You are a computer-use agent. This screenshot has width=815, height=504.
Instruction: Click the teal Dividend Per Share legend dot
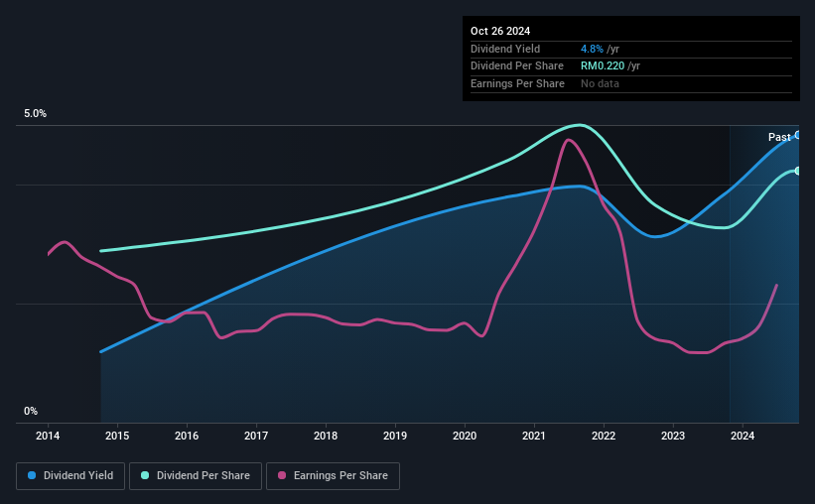pos(145,475)
